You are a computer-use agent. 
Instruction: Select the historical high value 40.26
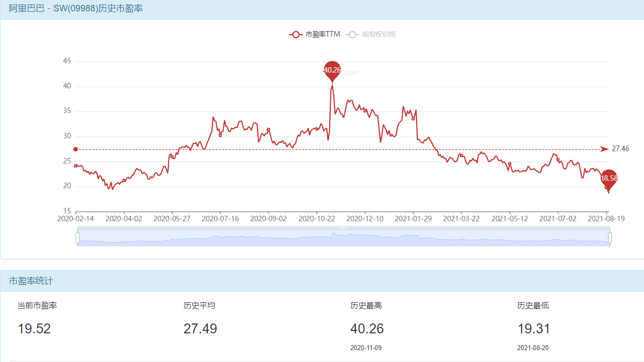click(x=367, y=328)
